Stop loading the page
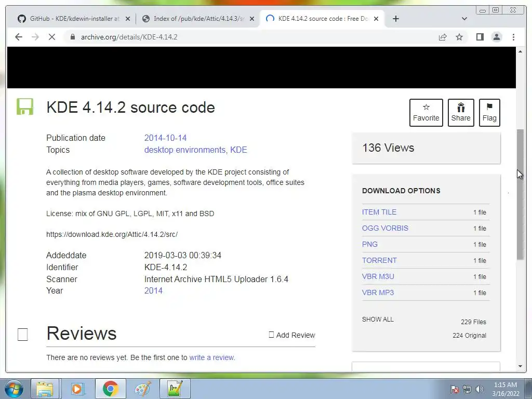 (x=52, y=37)
